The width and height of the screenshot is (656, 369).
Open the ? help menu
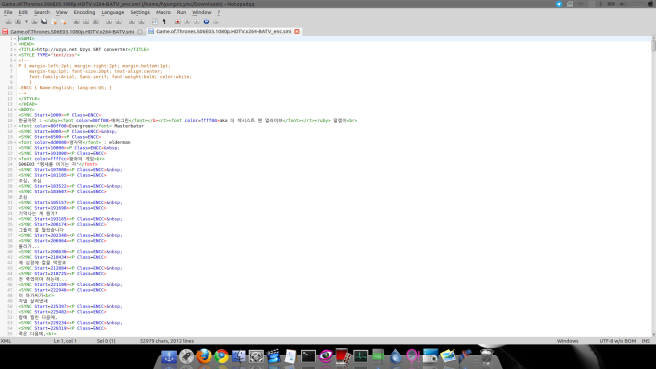[x=218, y=13]
